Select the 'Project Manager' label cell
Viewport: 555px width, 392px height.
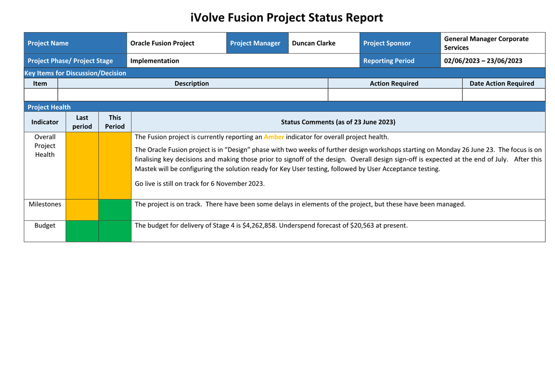tap(258, 43)
